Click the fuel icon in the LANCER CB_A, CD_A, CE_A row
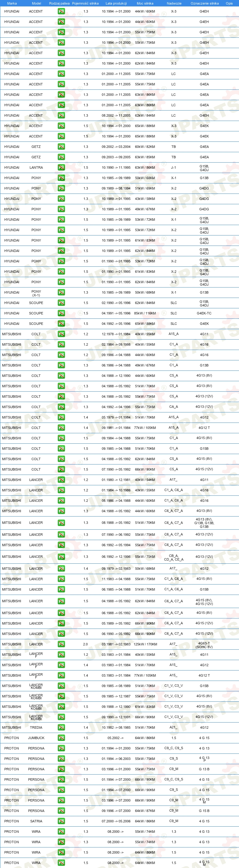This screenshot has width=239, height=868. tap(61, 557)
